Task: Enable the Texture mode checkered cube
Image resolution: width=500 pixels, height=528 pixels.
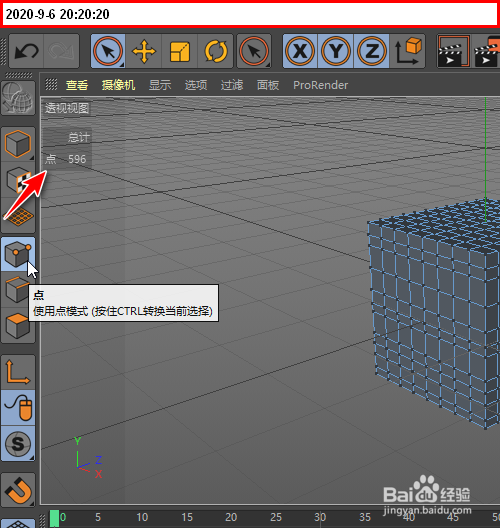Action: (18, 179)
